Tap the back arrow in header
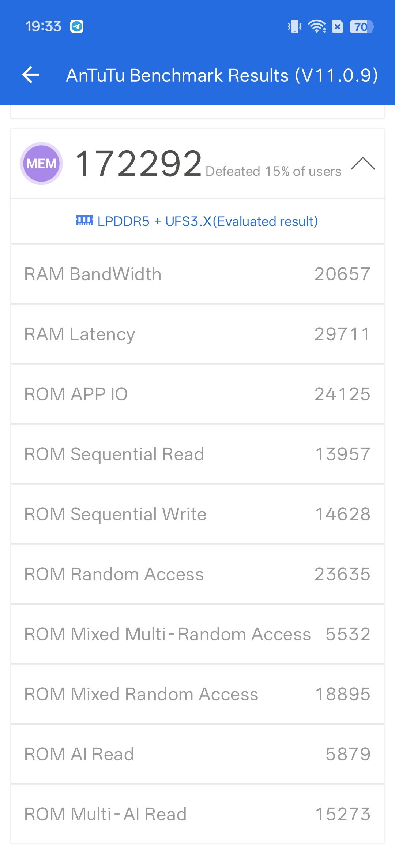 click(x=31, y=75)
